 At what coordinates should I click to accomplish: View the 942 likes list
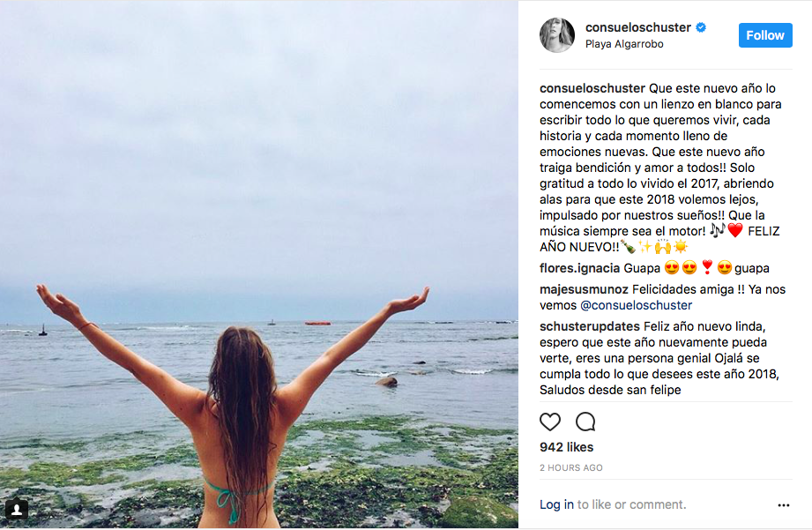[566, 447]
